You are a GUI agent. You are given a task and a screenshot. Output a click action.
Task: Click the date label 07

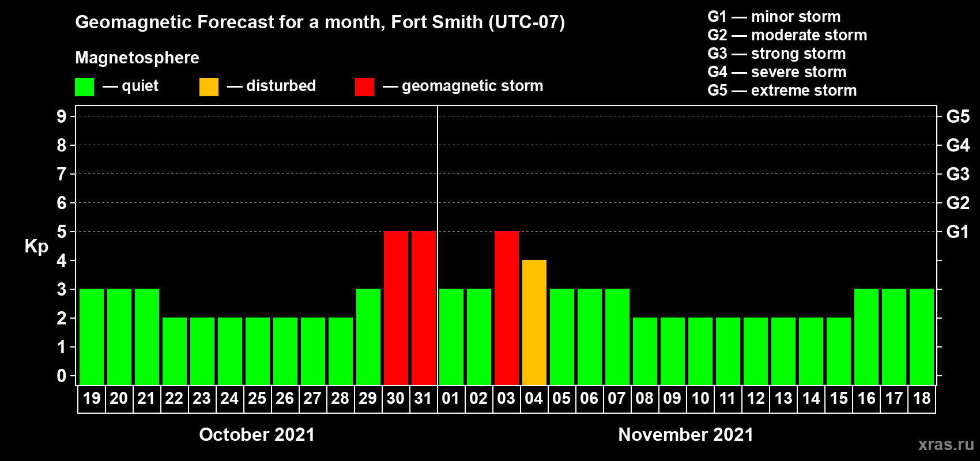pyautogui.click(x=617, y=398)
